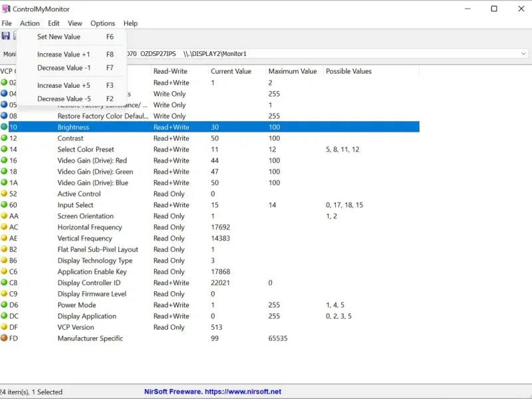532x399 pixels.
Task: Select the Select Color Preset row
Action: coord(86,150)
